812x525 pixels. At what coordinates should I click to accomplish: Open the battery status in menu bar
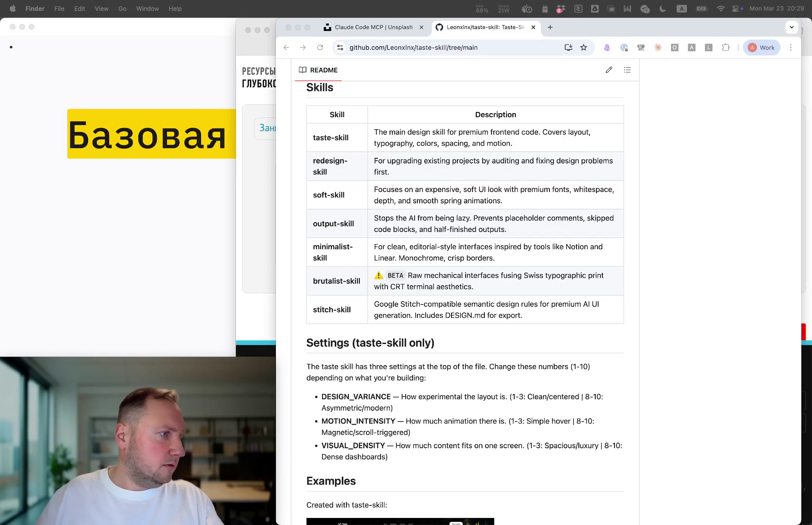pyautogui.click(x=701, y=9)
